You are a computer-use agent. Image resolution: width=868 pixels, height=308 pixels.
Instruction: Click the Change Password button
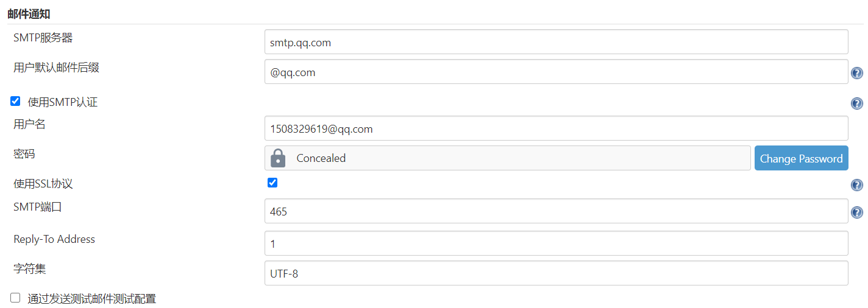[801, 158]
